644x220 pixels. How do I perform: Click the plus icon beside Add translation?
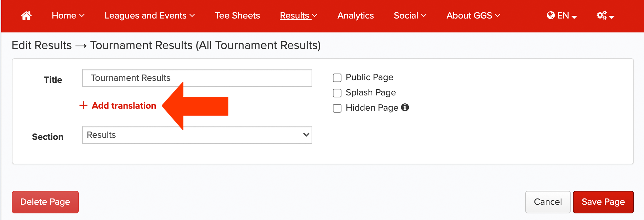tap(83, 105)
